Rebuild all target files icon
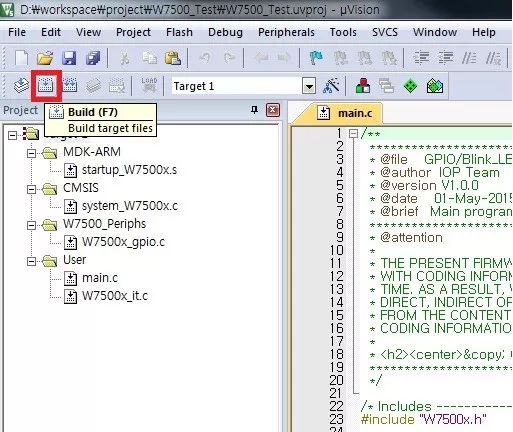This screenshot has height=432, width=513. pos(70,86)
